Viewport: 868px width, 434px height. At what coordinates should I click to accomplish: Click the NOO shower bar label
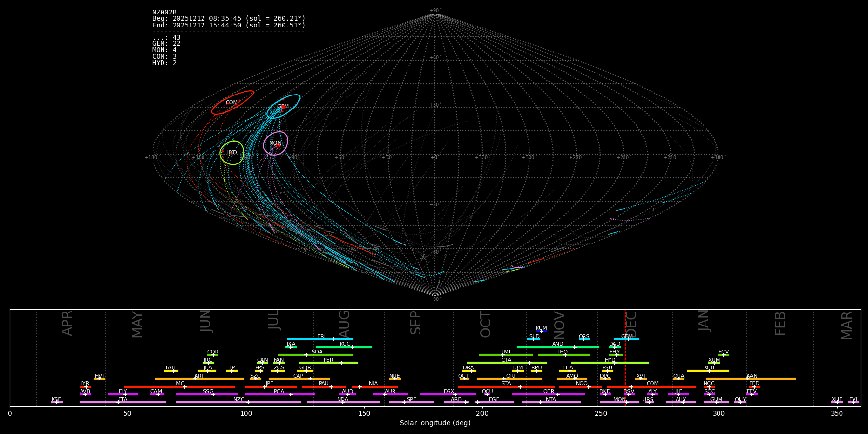point(582,384)
